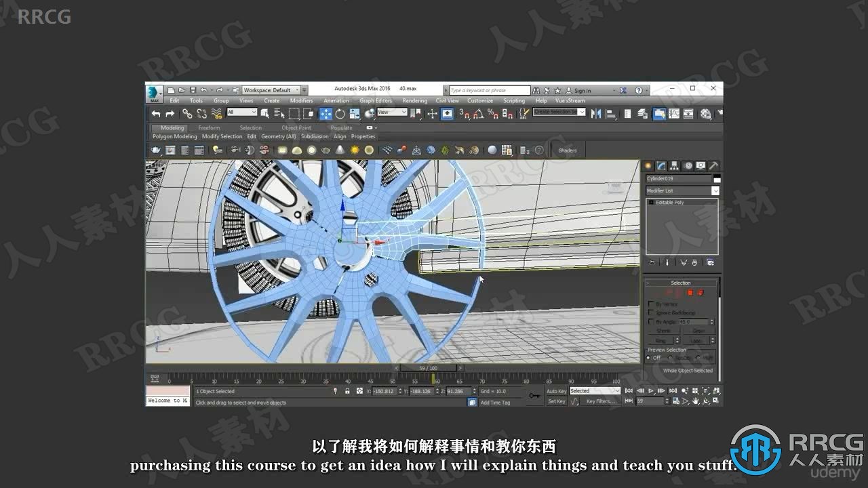
Task: Click Pin Stack icon under modifier stack
Action: (x=652, y=262)
